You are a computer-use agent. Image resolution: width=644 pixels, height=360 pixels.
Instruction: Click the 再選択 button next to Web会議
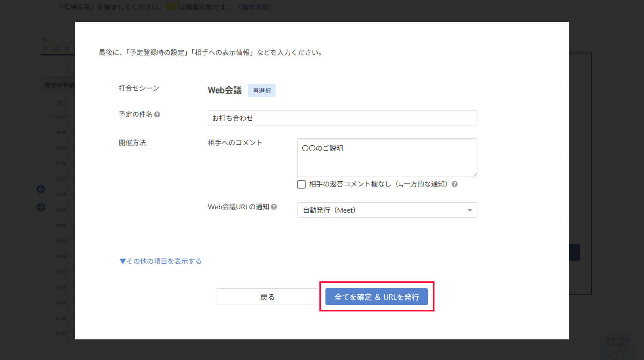point(261,91)
